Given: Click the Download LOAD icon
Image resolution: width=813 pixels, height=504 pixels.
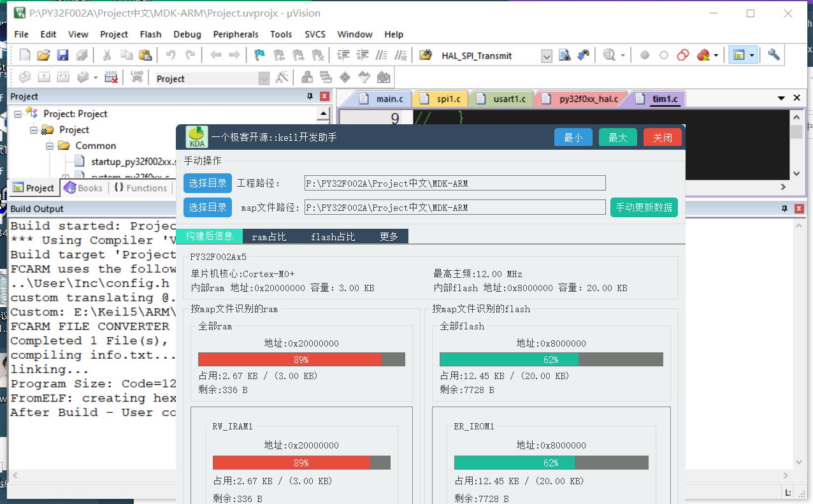Looking at the screenshot, I should point(136,78).
